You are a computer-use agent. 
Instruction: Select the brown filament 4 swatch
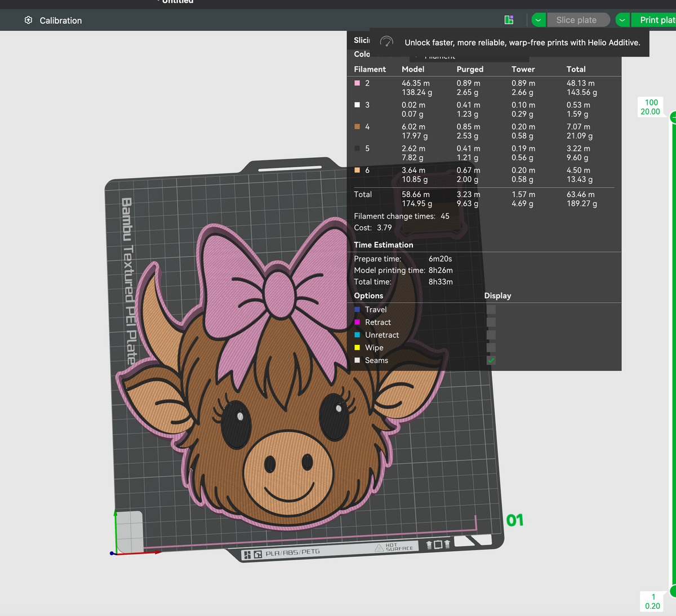coord(357,127)
